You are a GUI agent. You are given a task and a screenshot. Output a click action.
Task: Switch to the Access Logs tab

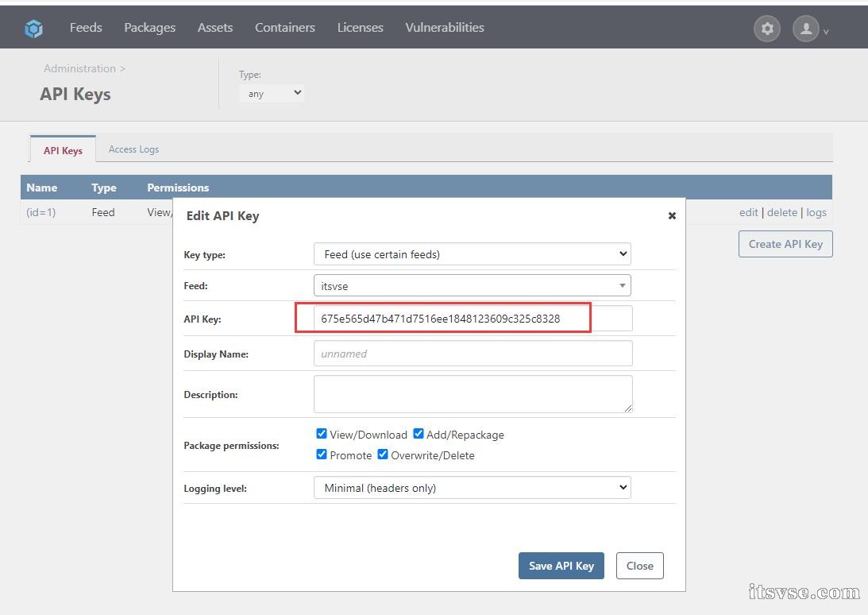pyautogui.click(x=133, y=149)
